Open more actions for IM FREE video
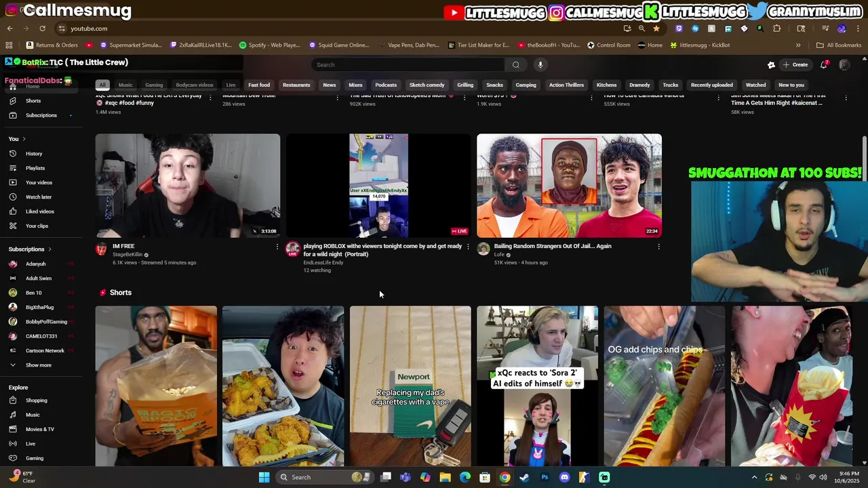The width and height of the screenshot is (868, 488). point(277,247)
